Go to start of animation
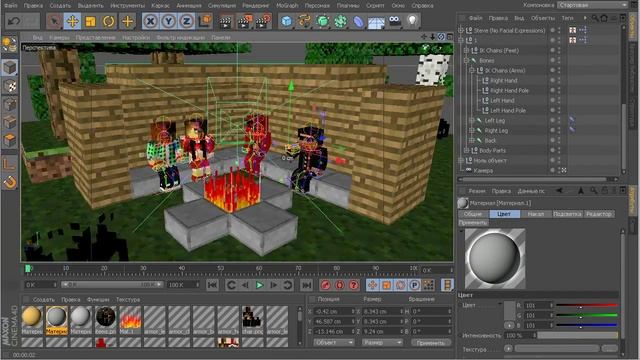 tap(212, 285)
